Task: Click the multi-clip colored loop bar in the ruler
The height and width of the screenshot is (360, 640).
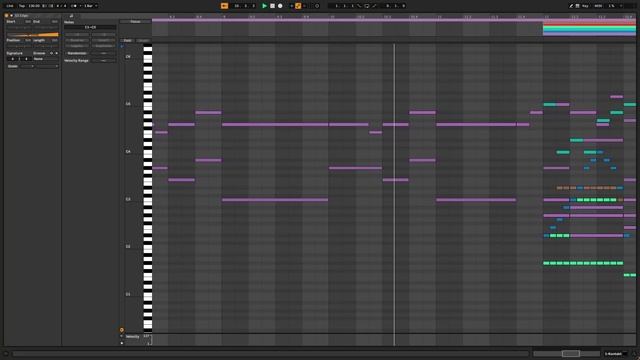Action: pos(589,28)
